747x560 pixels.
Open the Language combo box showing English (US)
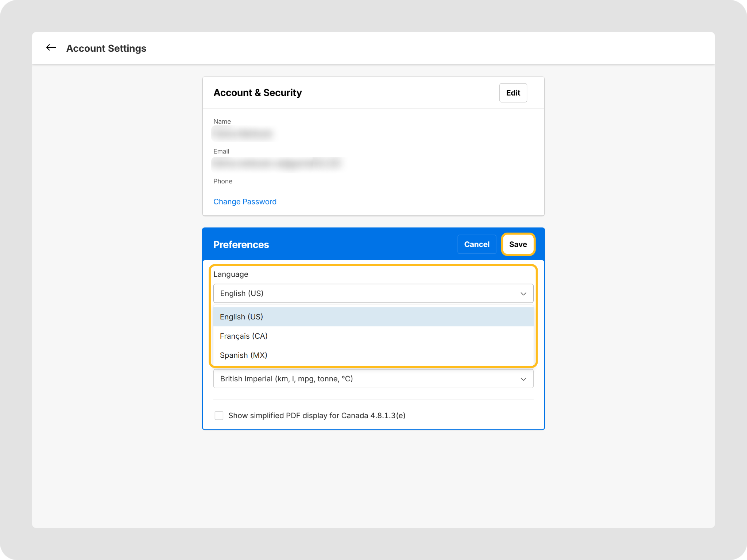coord(365,293)
